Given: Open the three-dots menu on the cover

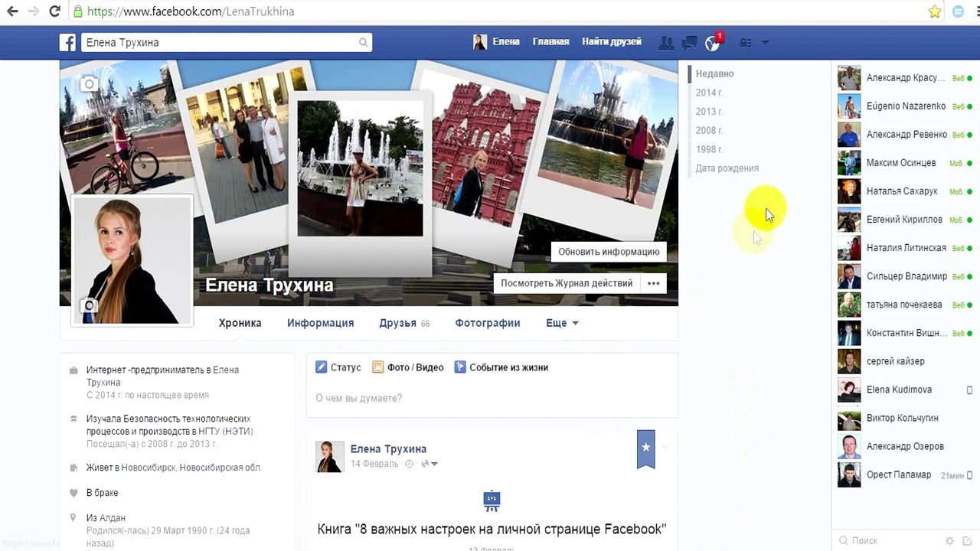Looking at the screenshot, I should [653, 283].
